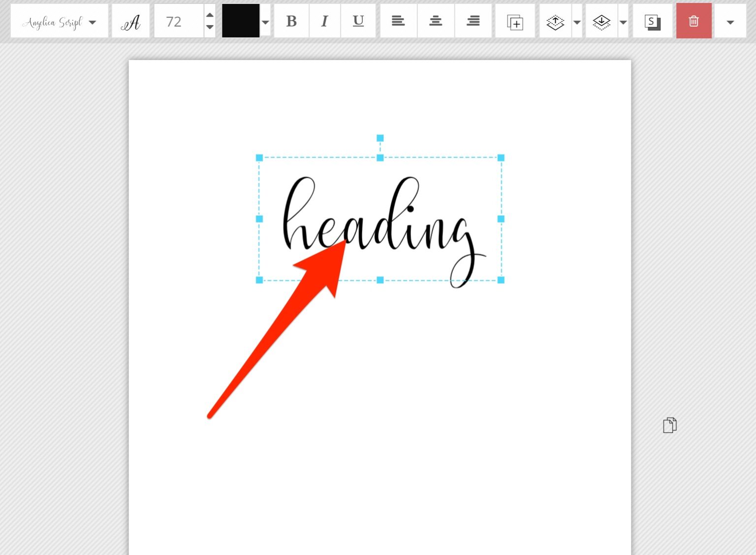Click the script glyphs 'A' icon
The image size is (756, 555).
pyautogui.click(x=130, y=22)
